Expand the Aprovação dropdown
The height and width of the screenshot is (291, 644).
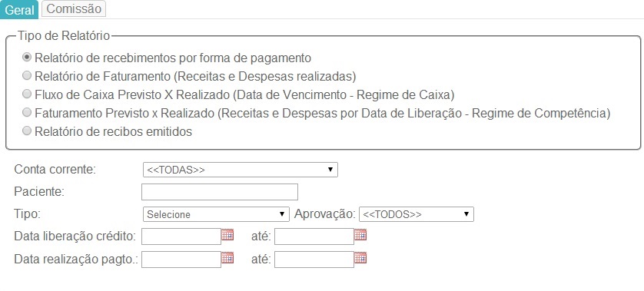click(x=417, y=214)
